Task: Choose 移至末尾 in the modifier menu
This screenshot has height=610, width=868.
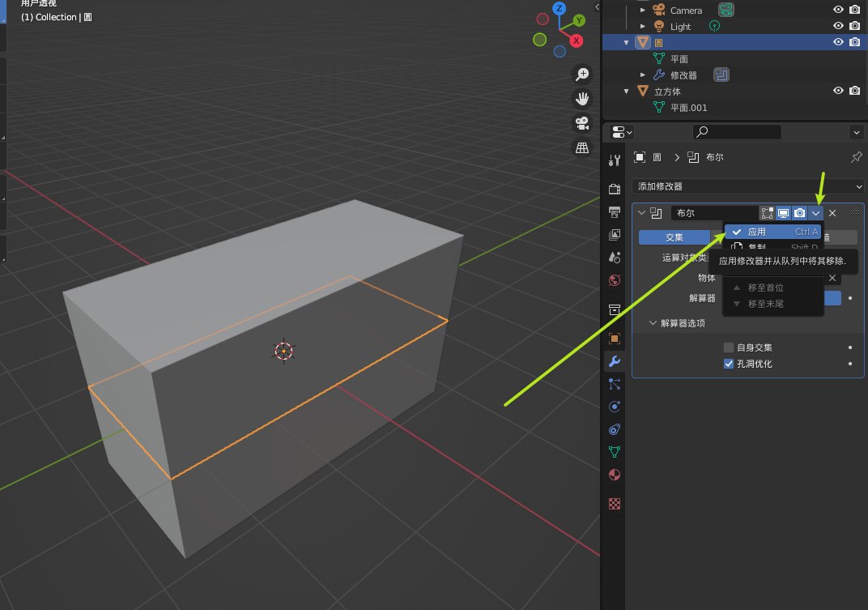Action: click(774, 304)
